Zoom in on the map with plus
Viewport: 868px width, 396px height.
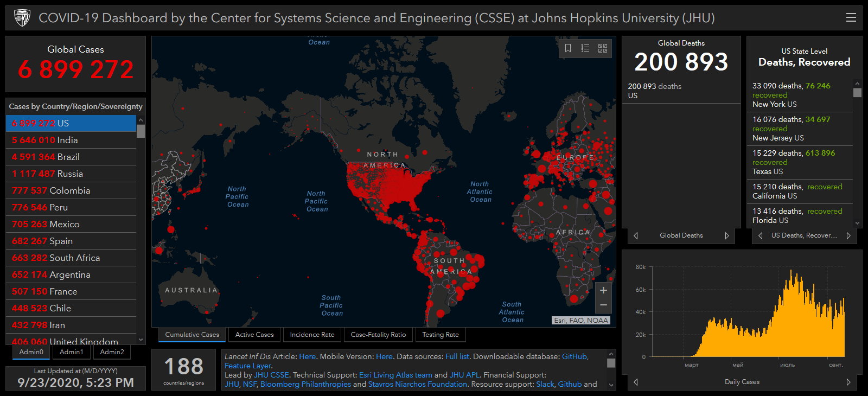coord(603,290)
